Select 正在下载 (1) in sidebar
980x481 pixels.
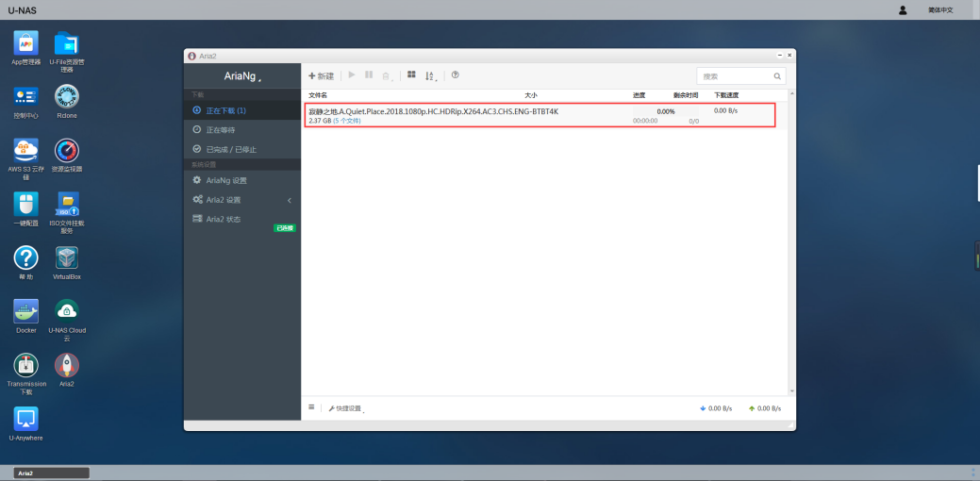[x=242, y=110]
